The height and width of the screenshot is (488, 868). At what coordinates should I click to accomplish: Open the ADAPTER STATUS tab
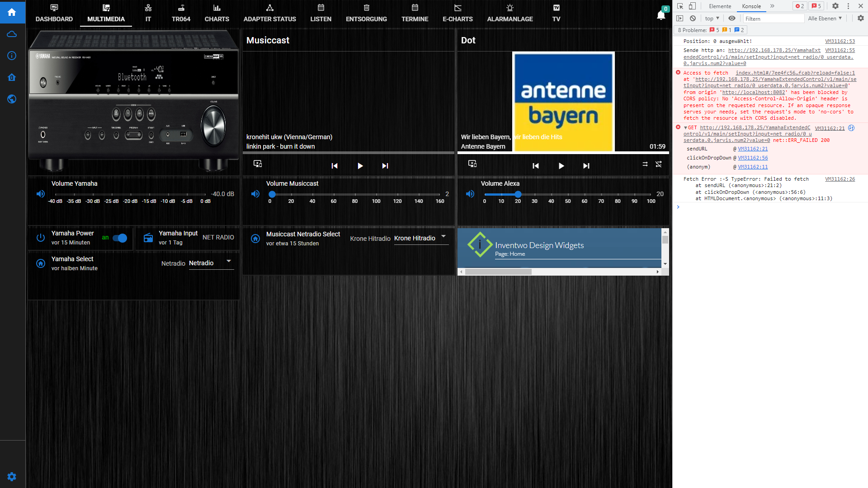[270, 14]
